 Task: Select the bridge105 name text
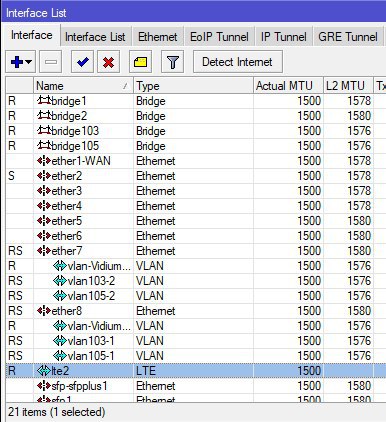75,146
